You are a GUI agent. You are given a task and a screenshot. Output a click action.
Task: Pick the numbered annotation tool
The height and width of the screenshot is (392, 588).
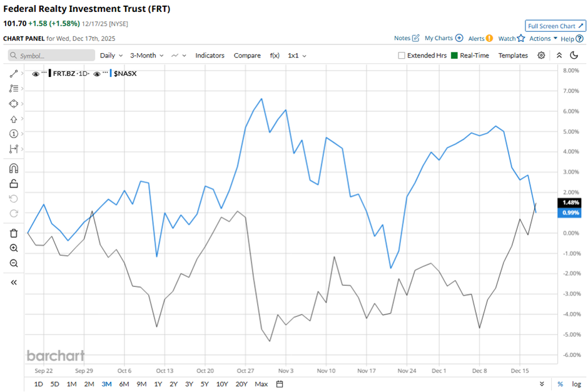tap(14, 134)
